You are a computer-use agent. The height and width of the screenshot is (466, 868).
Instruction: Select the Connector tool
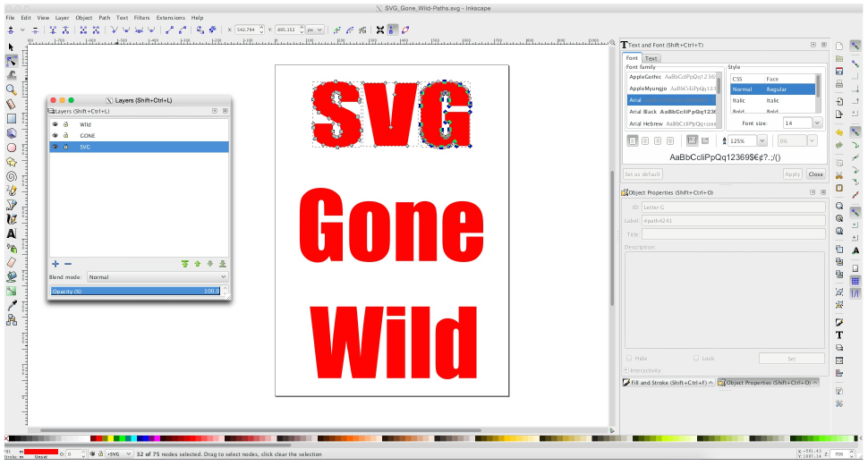tap(11, 320)
